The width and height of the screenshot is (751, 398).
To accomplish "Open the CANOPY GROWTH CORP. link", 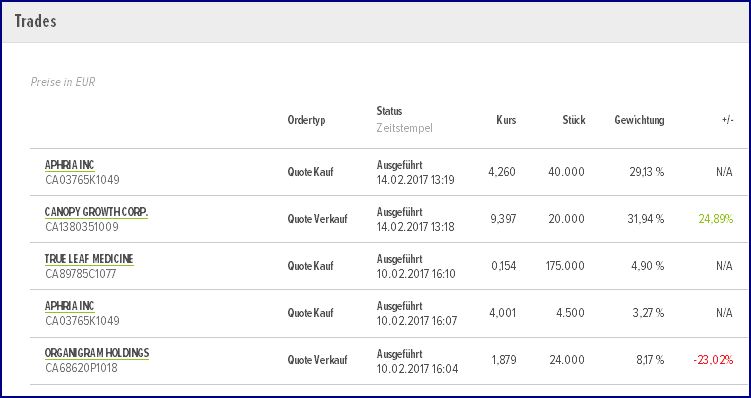I will (96, 212).
